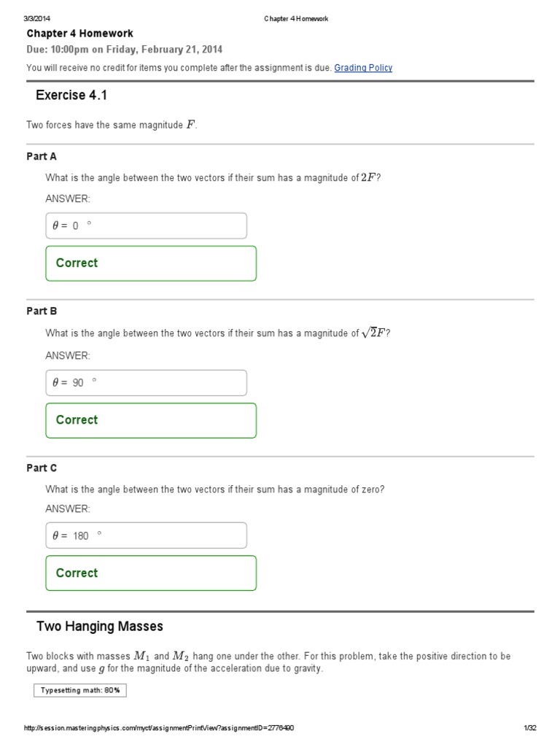Click the Part A section label

click(x=42, y=156)
